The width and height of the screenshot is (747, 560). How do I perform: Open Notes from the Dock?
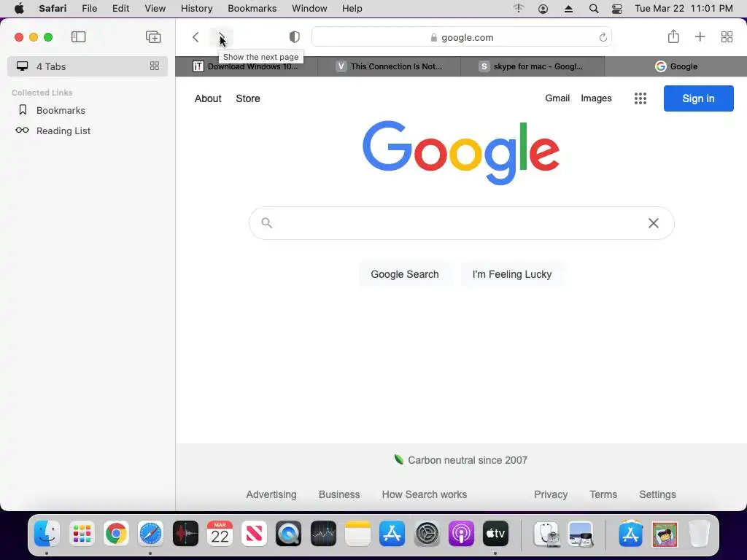(x=357, y=533)
